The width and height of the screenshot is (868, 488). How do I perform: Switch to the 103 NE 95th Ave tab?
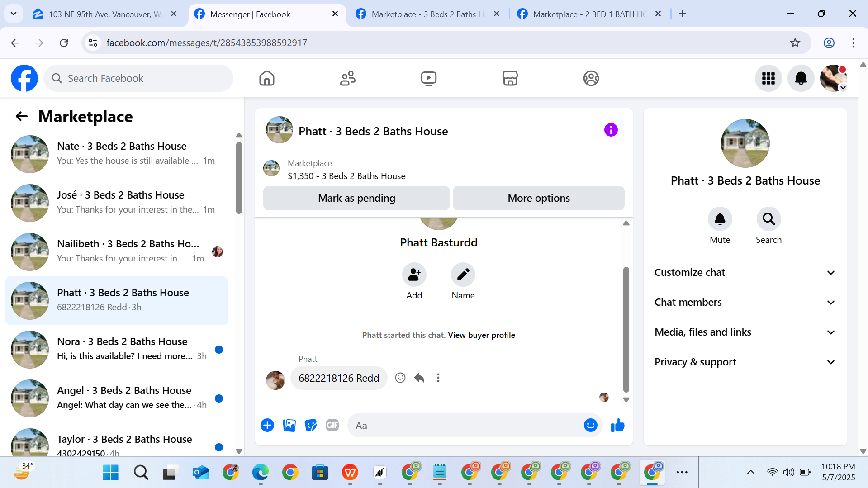pos(105,14)
